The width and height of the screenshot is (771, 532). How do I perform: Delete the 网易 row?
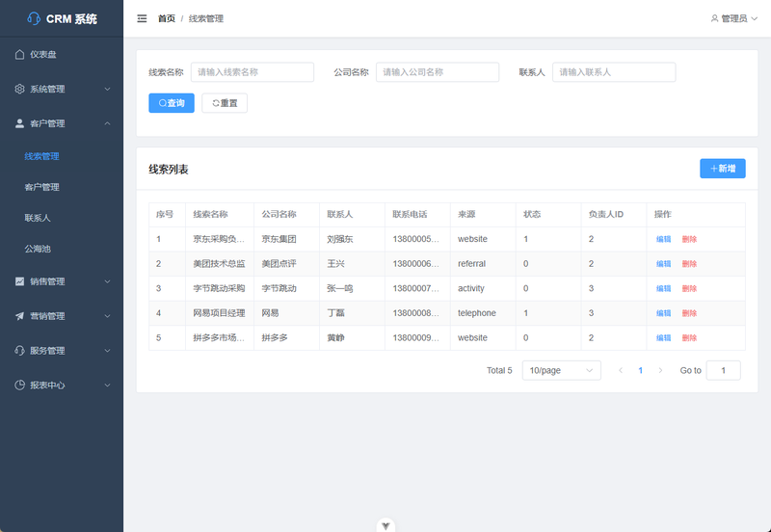coord(689,313)
